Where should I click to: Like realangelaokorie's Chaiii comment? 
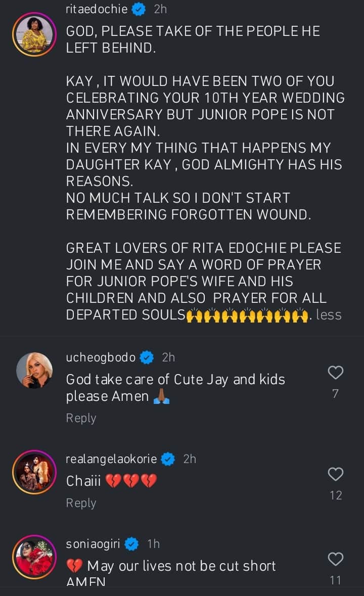(336, 474)
